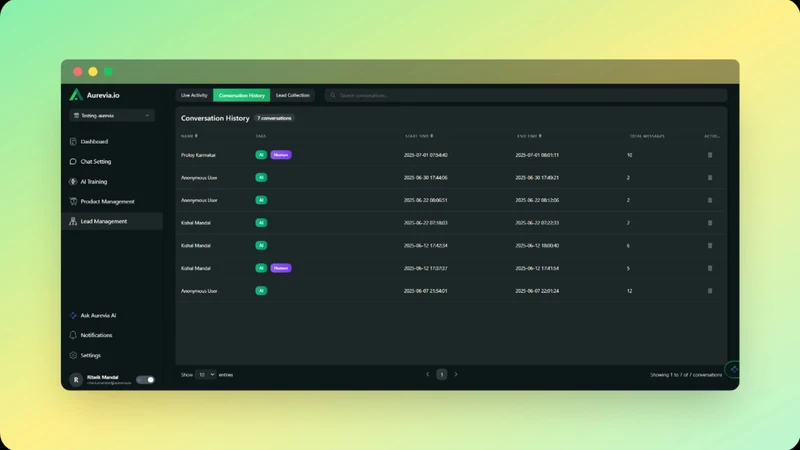Screen dimensions: 800x450
Task: Open the show entries count dropdown
Action: 205,374
